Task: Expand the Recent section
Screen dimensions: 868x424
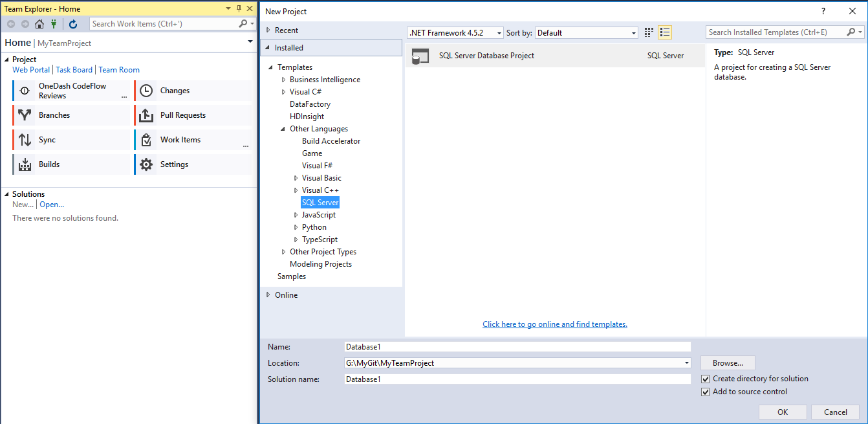Action: click(269, 30)
